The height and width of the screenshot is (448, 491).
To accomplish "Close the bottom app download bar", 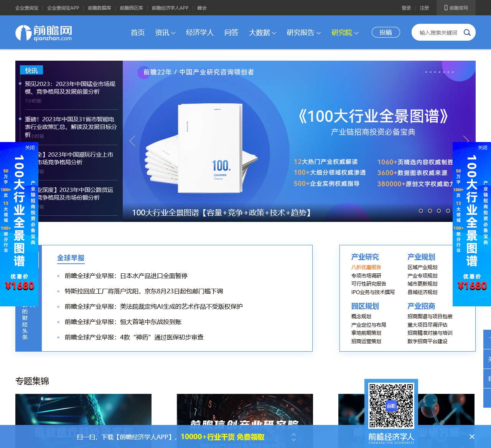I will point(472,436).
